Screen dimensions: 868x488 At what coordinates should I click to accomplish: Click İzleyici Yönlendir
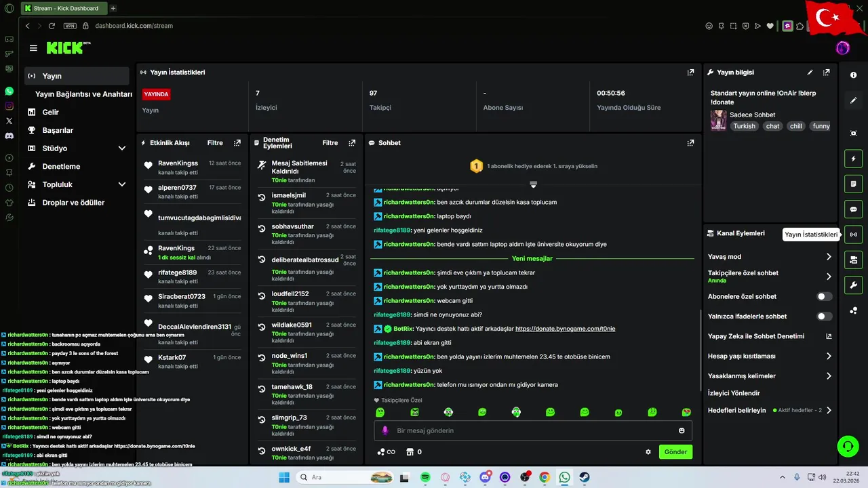[734, 393]
